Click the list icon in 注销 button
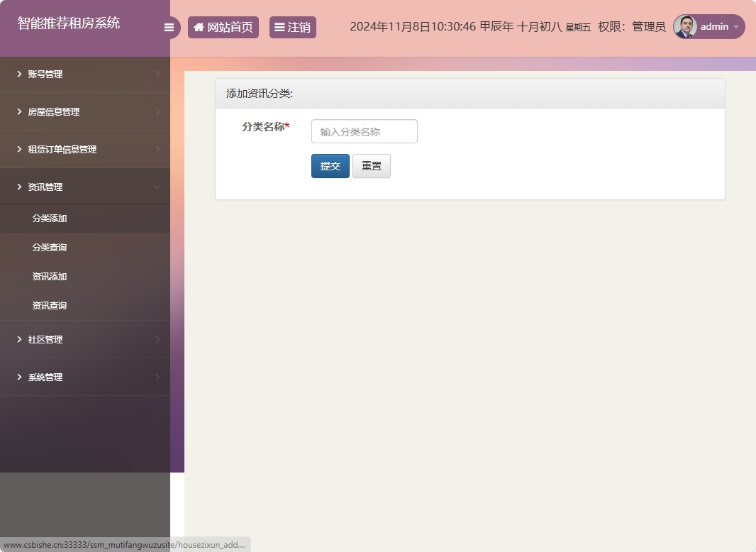The image size is (756, 552). [279, 28]
